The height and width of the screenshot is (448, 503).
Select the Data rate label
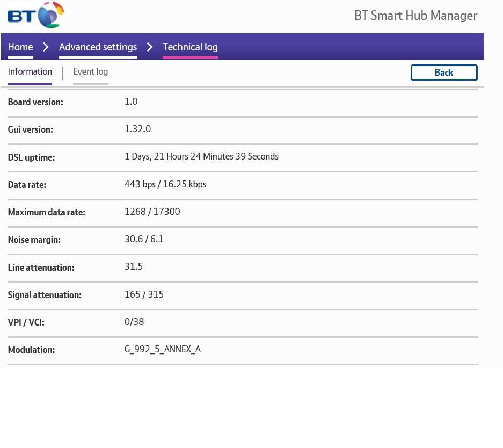[x=27, y=185]
